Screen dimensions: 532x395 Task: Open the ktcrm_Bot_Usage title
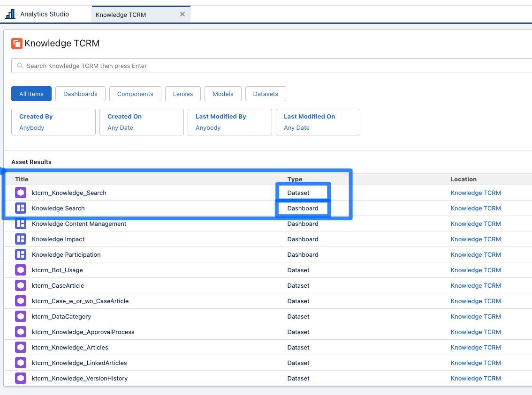point(57,270)
